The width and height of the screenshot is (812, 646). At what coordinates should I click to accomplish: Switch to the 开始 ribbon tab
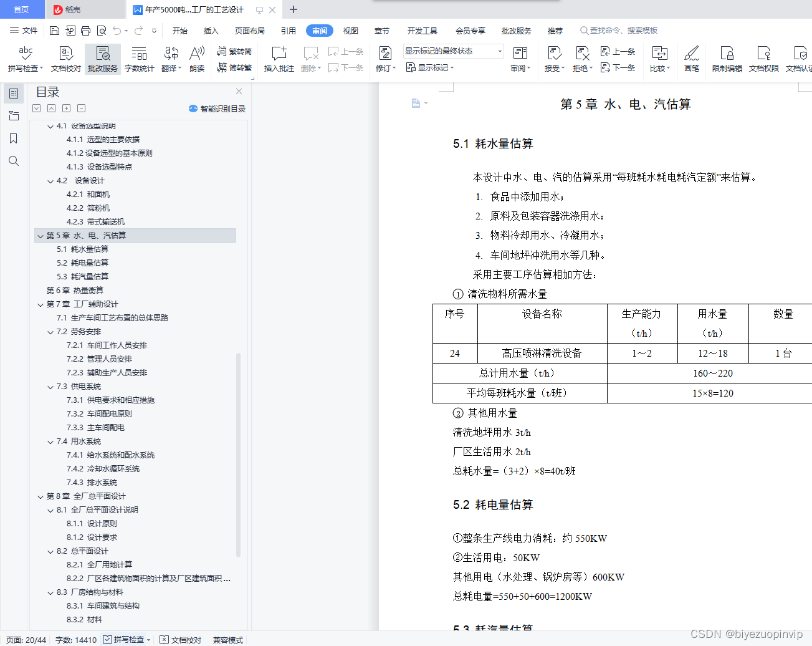pos(180,31)
